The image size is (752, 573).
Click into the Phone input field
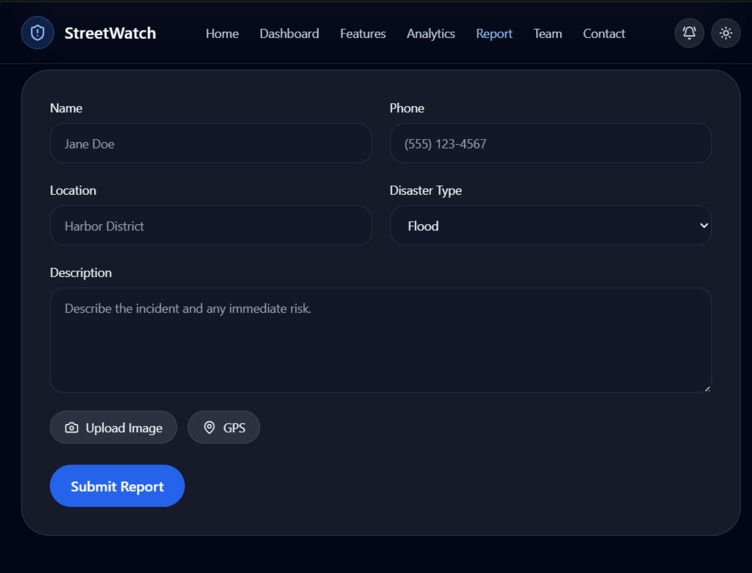551,143
